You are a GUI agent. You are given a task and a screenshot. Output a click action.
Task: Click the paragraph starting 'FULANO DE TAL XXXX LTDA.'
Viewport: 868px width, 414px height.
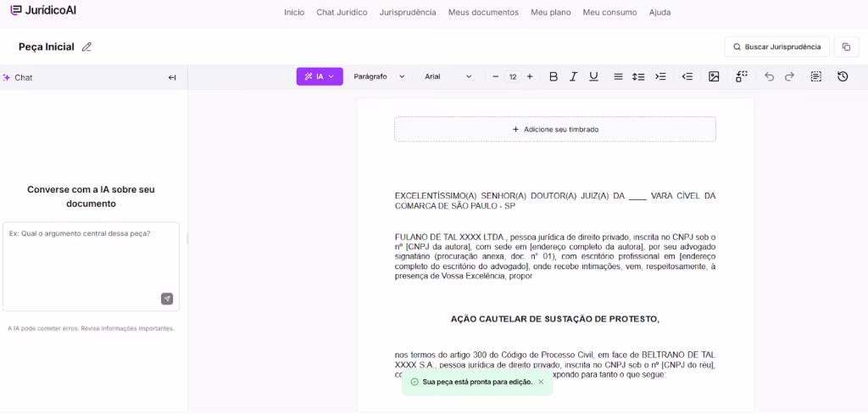click(x=554, y=256)
